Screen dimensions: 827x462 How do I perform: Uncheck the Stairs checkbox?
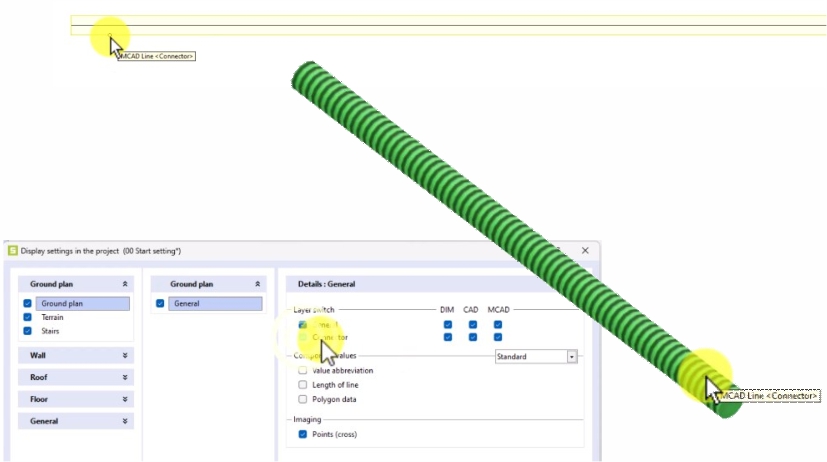coord(27,330)
